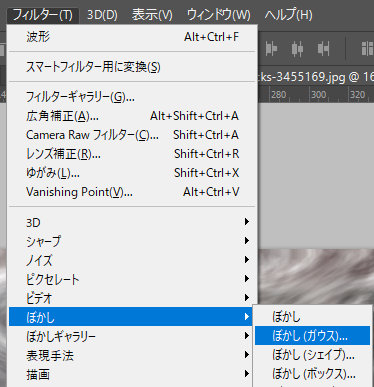Expand the シャープ submenu
Viewport: 374px width, 387px height.
(132, 241)
